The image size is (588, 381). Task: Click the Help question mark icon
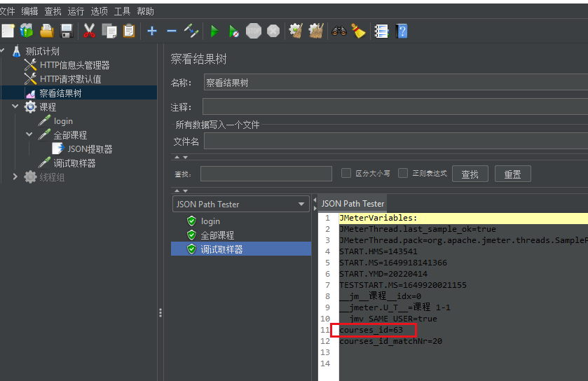[x=402, y=31]
